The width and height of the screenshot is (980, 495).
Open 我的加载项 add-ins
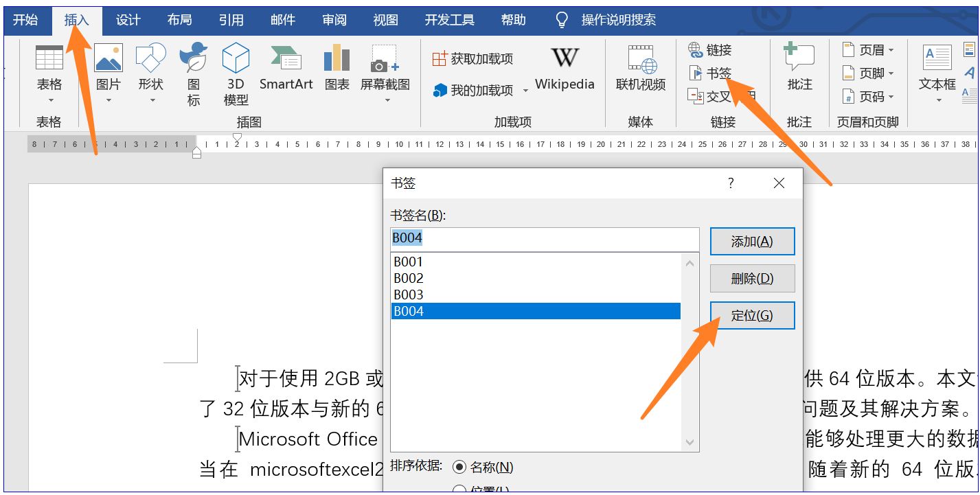pyautogui.click(x=473, y=91)
